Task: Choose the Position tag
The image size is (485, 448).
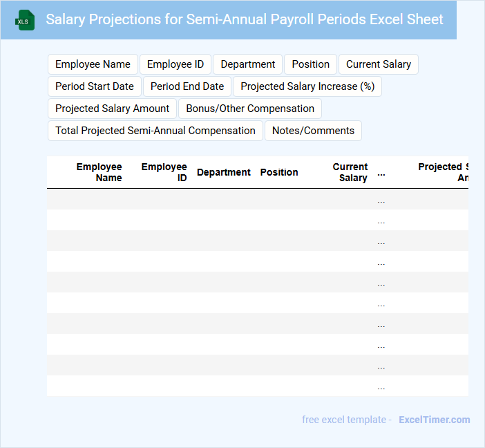Action: pyautogui.click(x=310, y=64)
